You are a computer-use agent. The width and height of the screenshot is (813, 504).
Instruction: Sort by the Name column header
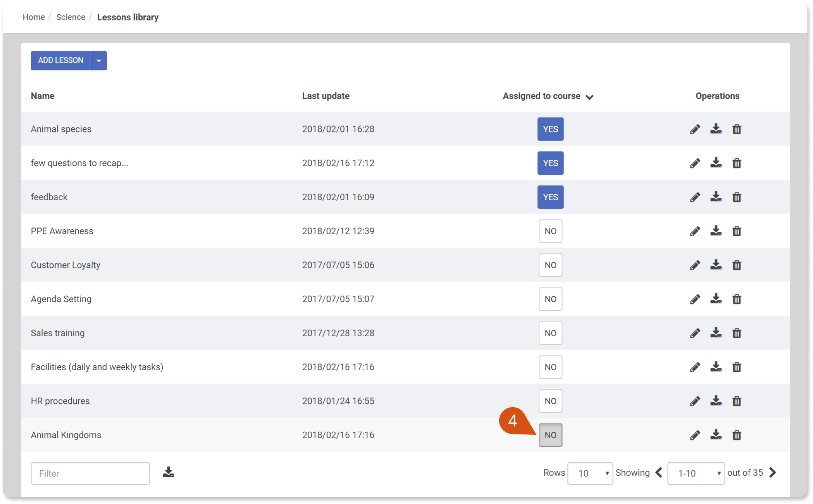point(42,96)
